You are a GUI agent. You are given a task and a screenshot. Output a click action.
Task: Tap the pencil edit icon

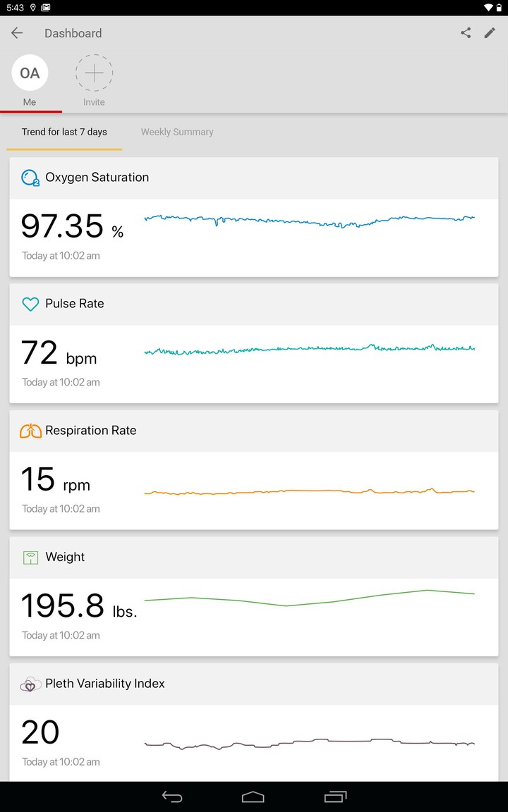coord(490,33)
